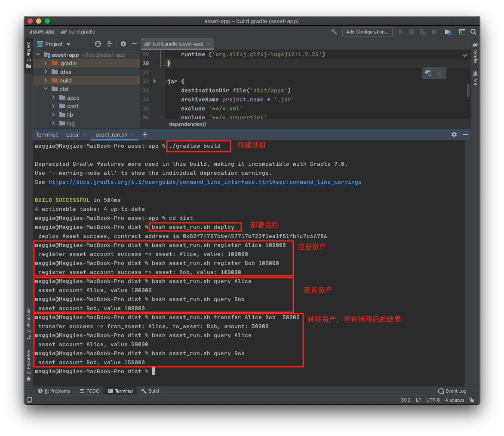Toggle tool window bars icon bottom-left

29,400
